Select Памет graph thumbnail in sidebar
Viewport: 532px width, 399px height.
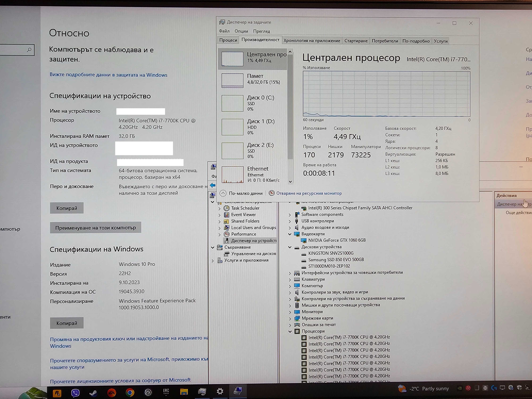[232, 81]
